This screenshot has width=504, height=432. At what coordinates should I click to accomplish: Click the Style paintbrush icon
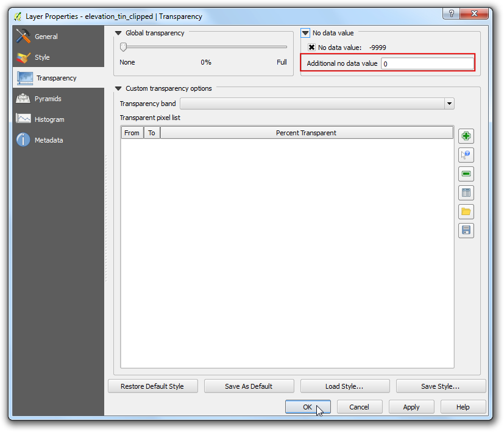23,57
